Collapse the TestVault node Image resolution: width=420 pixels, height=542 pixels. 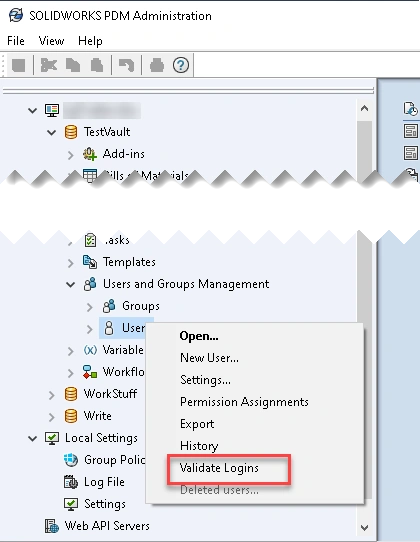(x=52, y=132)
